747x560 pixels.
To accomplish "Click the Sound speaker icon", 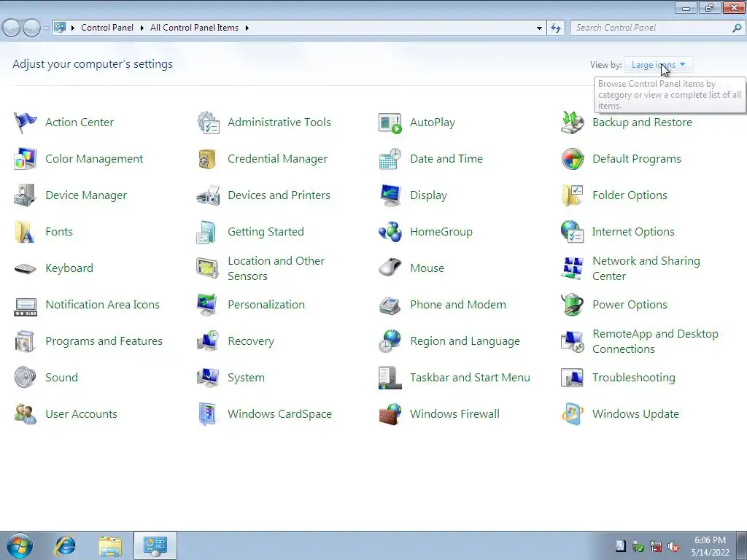I will pyautogui.click(x=26, y=378).
